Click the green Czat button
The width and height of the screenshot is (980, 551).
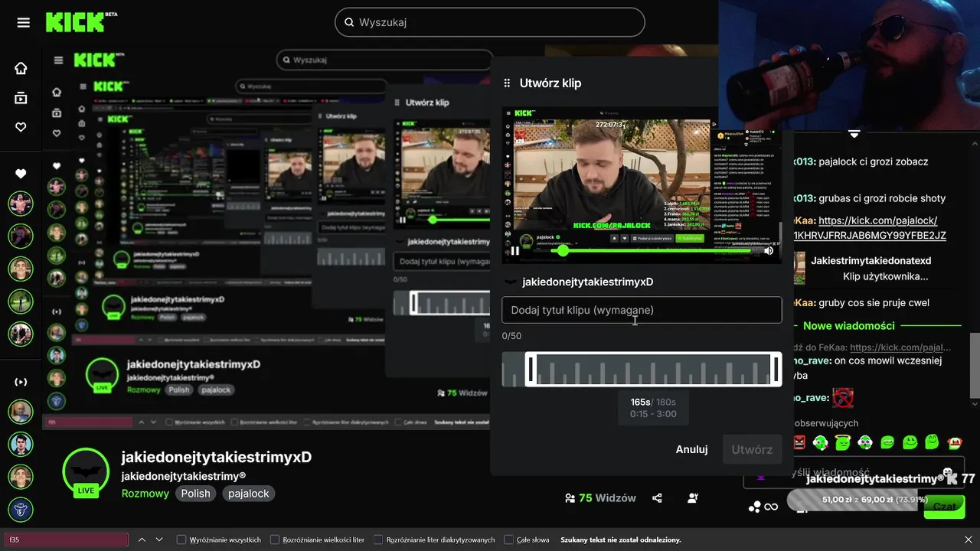943,506
